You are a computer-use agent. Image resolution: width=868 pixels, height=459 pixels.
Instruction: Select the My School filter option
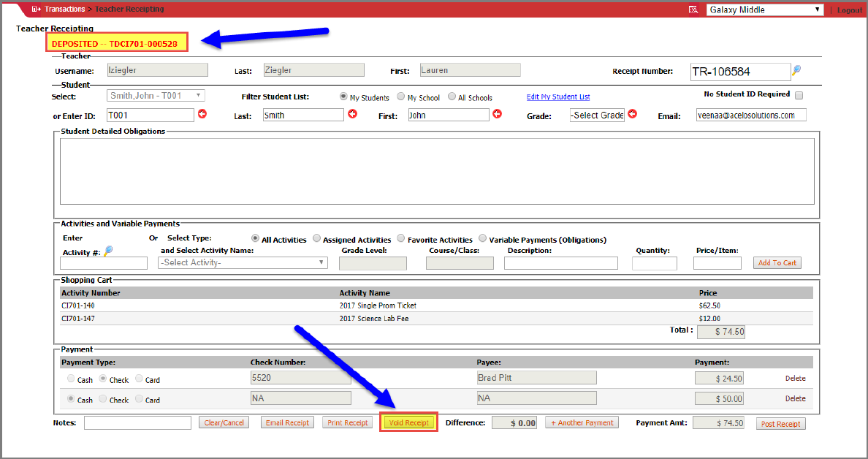pyautogui.click(x=401, y=96)
